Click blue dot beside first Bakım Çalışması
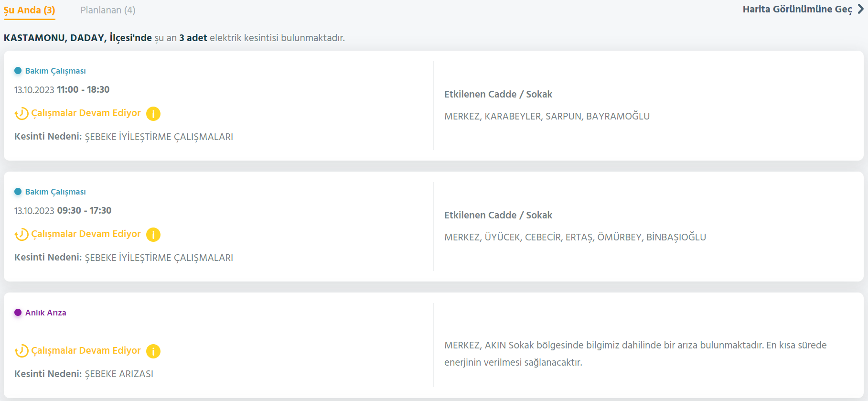This screenshot has width=868, height=401. (x=18, y=71)
